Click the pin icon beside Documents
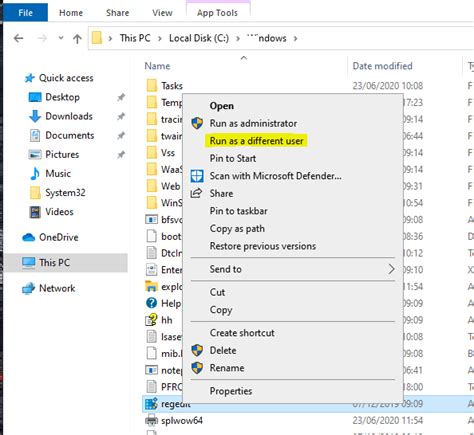474x435 pixels. (121, 135)
